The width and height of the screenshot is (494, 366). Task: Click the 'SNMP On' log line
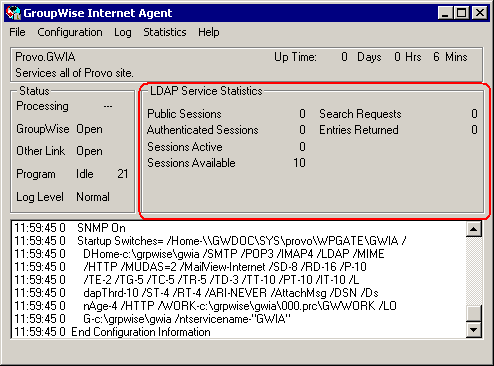click(x=70, y=228)
